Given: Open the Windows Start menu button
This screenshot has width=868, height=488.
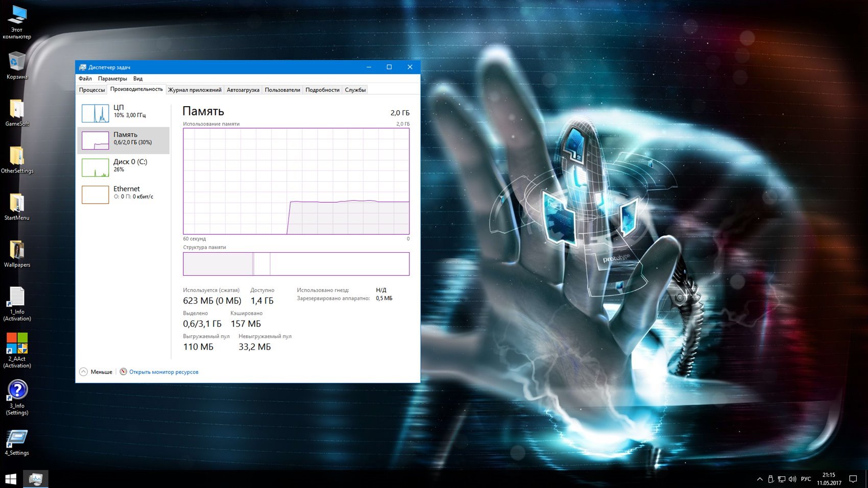Looking at the screenshot, I should click(x=11, y=479).
